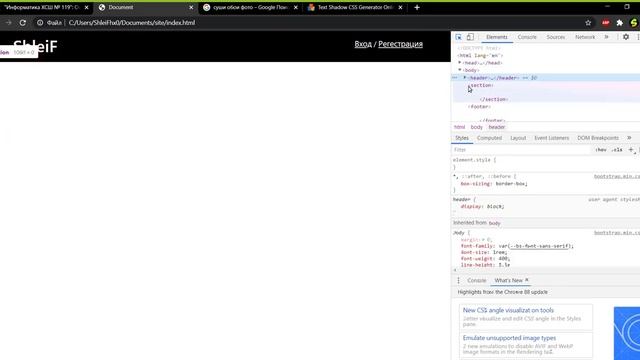Activate the inspect element picker icon
Screen dimensions: 640x360
pos(458,37)
